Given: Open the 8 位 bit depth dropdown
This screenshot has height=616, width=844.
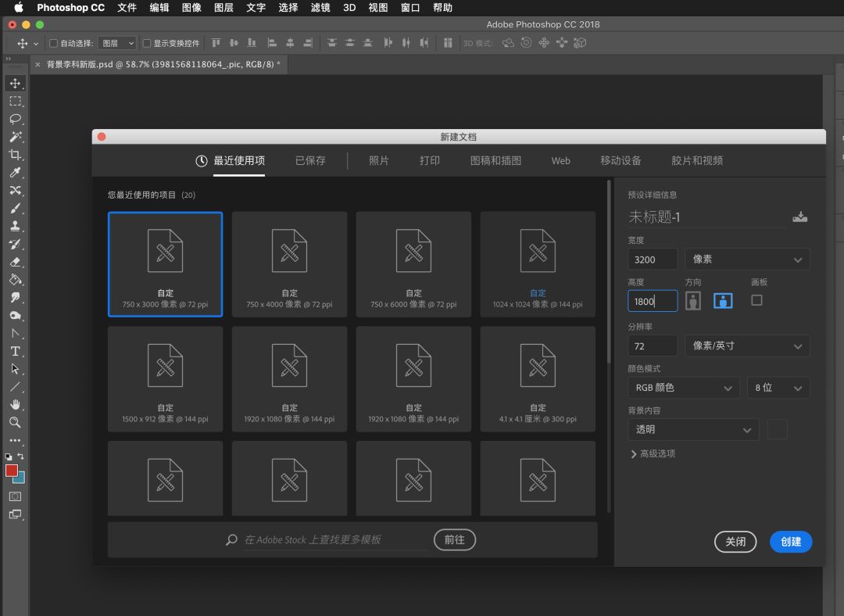Looking at the screenshot, I should (x=778, y=388).
